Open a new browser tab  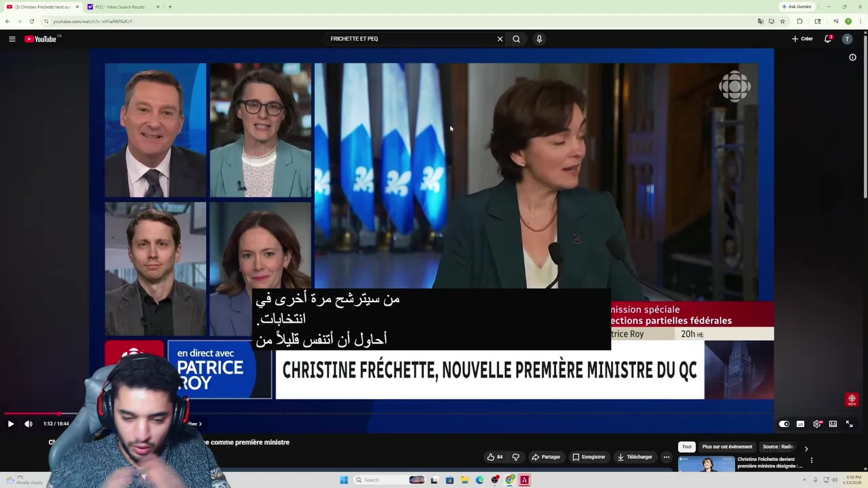pyautogui.click(x=170, y=7)
